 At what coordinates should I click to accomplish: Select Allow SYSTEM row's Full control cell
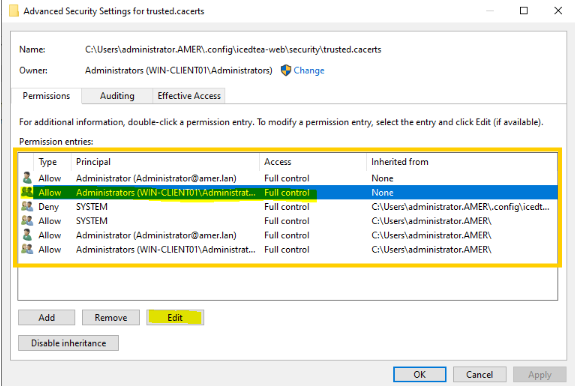tap(287, 221)
